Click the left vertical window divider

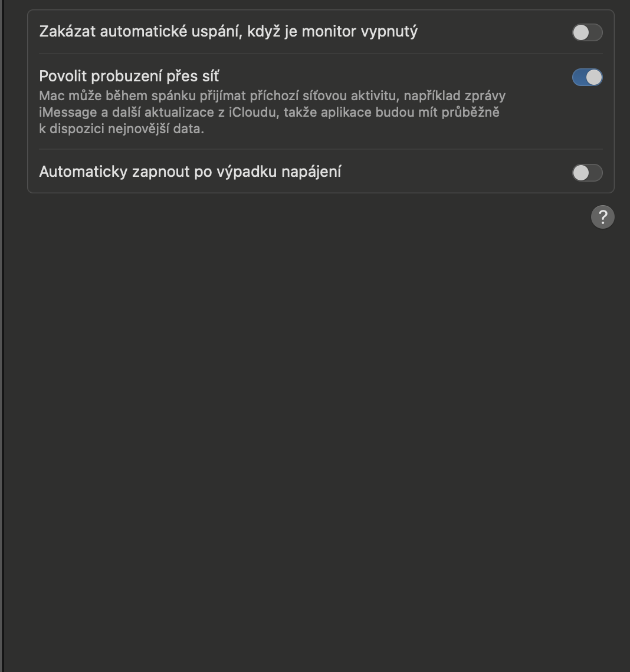(x=3, y=354)
